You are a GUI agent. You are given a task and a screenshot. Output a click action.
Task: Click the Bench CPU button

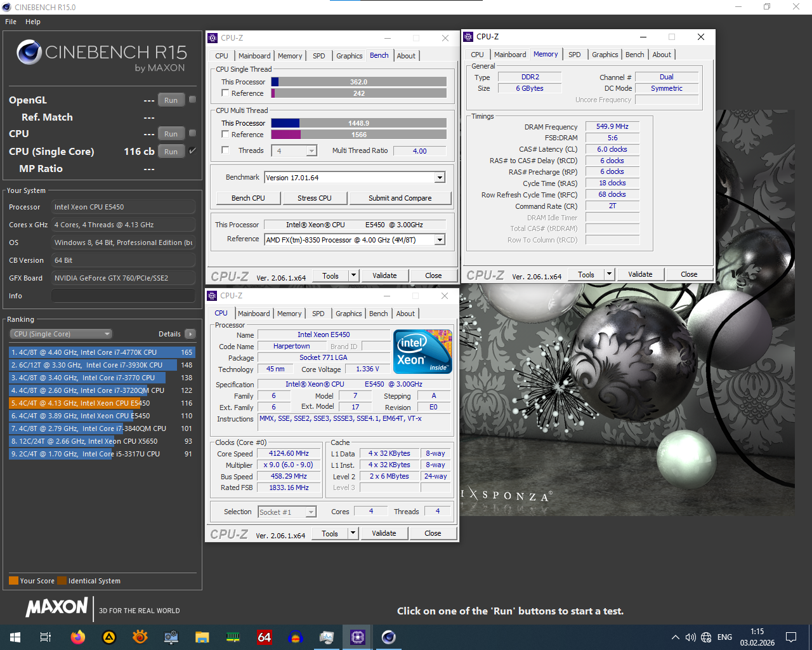(248, 198)
